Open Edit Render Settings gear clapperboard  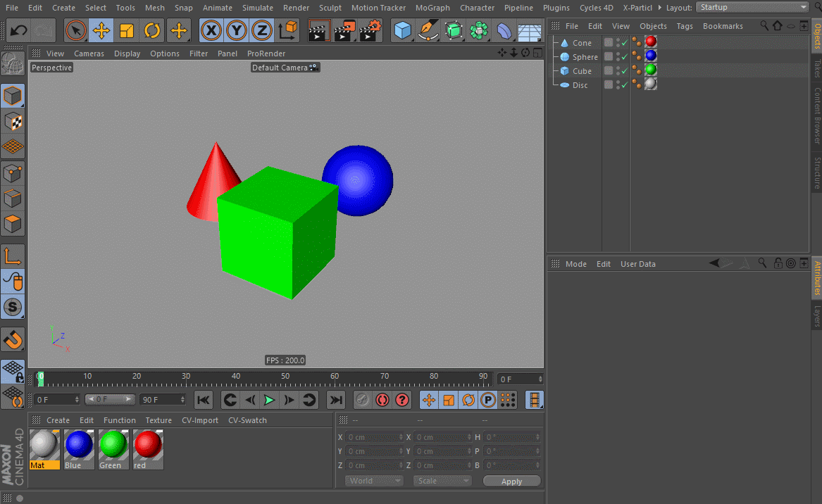(x=370, y=31)
